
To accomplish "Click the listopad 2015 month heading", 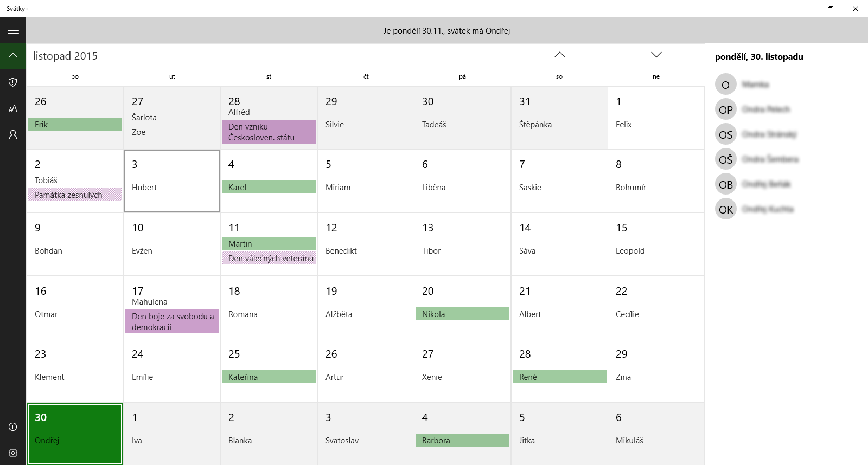I will (x=65, y=56).
